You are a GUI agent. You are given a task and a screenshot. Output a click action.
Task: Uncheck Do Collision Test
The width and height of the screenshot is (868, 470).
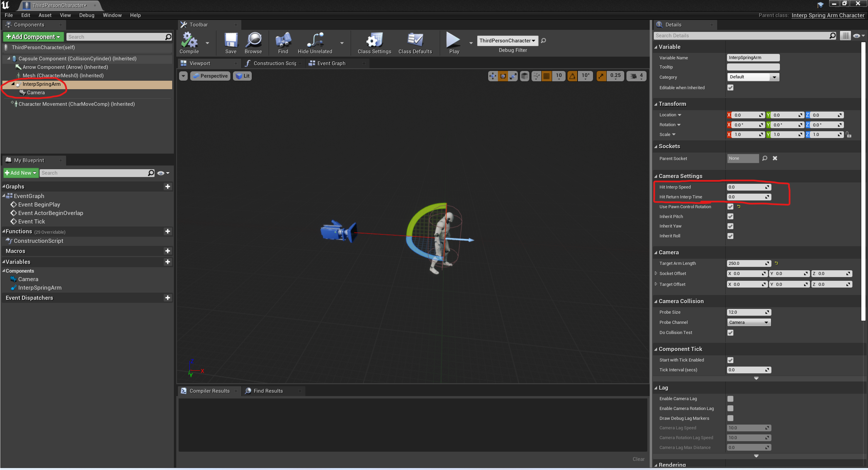point(730,333)
